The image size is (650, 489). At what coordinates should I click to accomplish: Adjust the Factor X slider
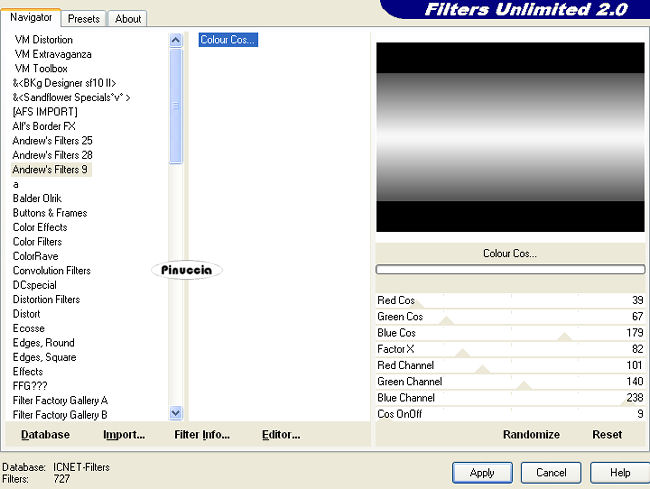(x=510, y=349)
